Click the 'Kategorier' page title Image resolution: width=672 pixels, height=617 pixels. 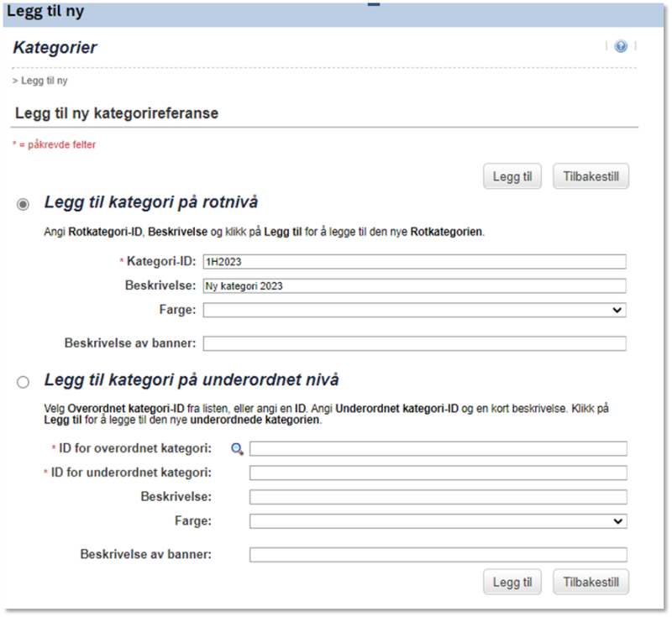(x=55, y=48)
